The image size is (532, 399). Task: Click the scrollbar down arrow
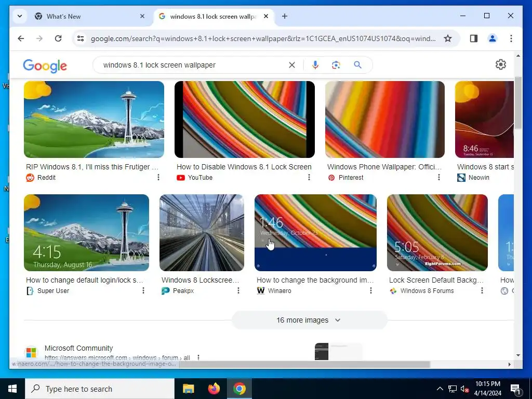(x=518, y=355)
